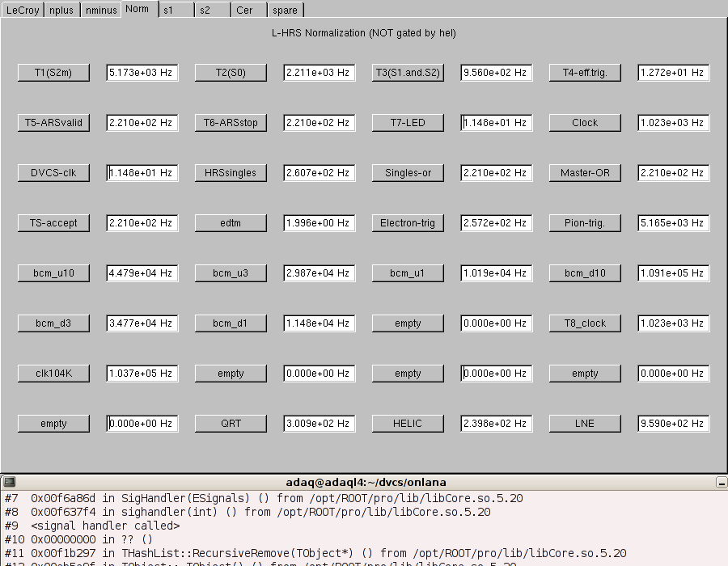728x566 pixels.
Task: Click the LNE field 9.590e+02 Hz
Action: point(674,424)
